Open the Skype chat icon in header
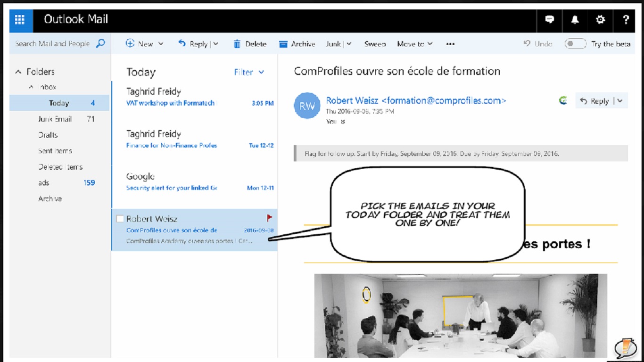Image resolution: width=644 pixels, height=362 pixels. (x=549, y=20)
